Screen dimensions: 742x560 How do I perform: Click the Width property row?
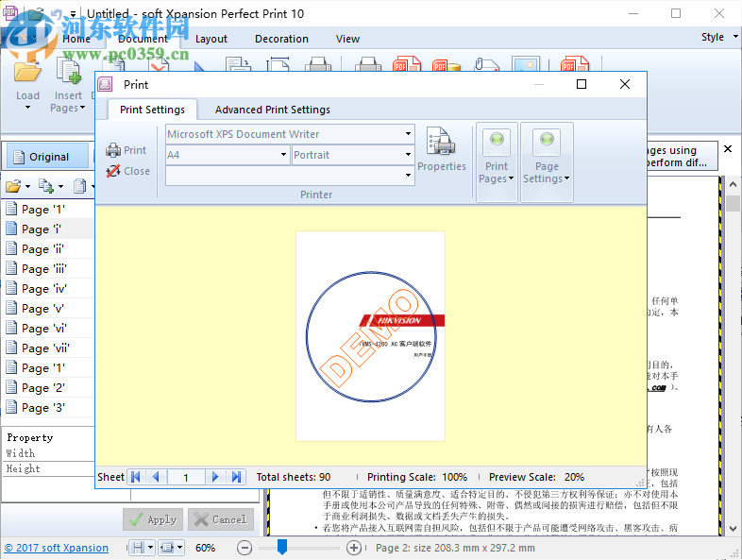pos(49,453)
